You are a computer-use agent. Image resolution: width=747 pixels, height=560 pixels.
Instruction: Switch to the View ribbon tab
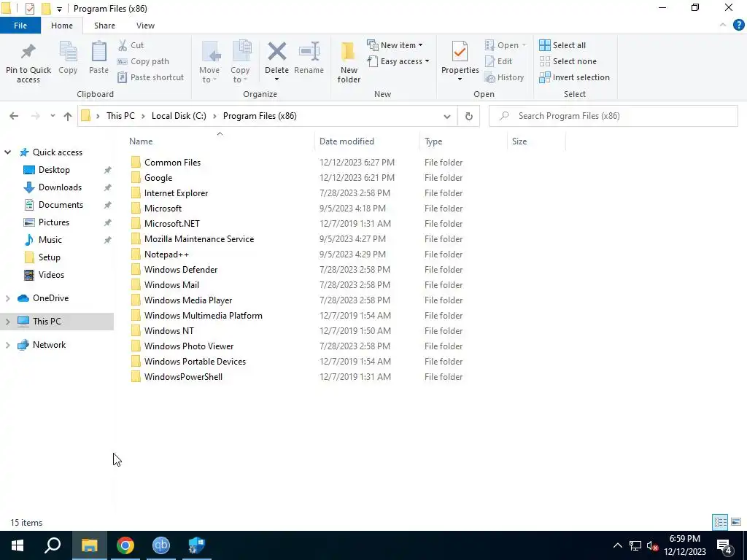click(145, 26)
